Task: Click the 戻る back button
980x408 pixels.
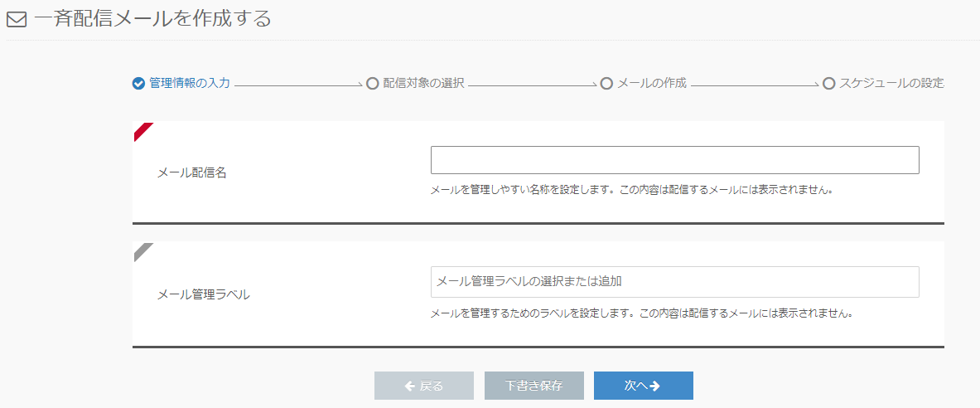Action: tap(424, 386)
